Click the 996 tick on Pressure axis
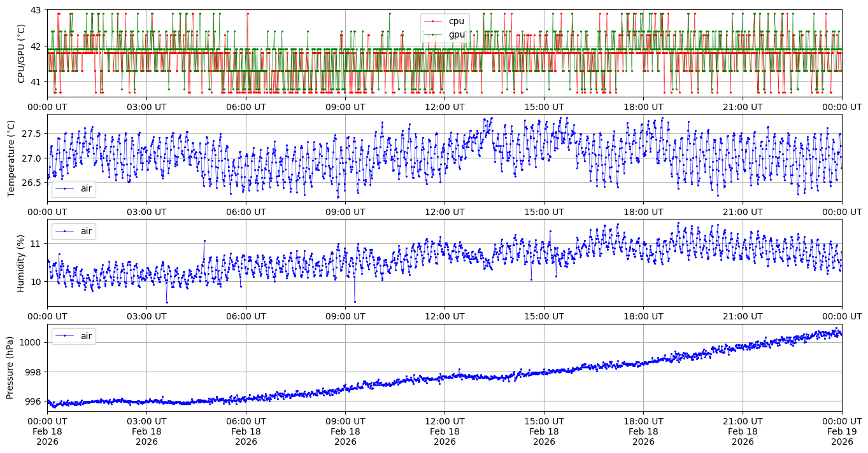 tap(33, 401)
